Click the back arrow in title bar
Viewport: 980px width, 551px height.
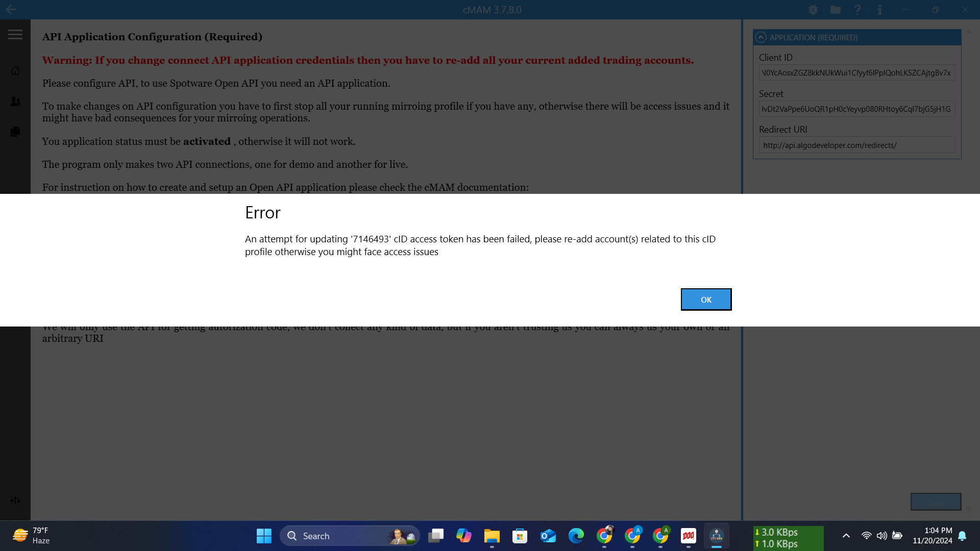coord(11,10)
